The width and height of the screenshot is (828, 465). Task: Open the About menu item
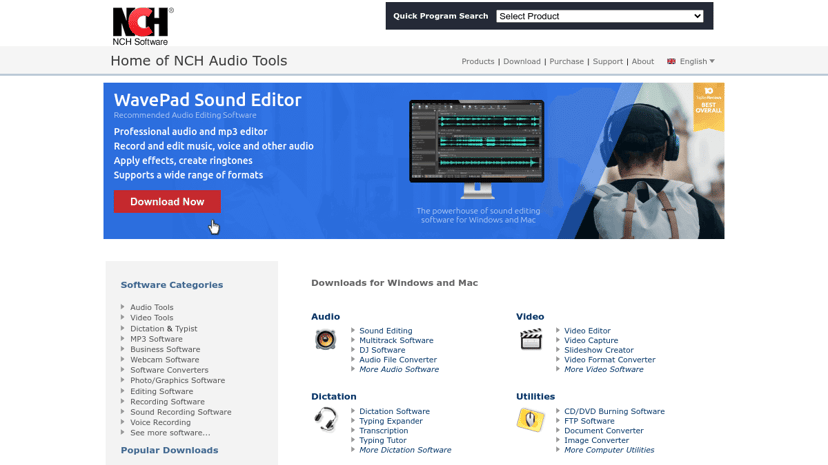pos(643,61)
